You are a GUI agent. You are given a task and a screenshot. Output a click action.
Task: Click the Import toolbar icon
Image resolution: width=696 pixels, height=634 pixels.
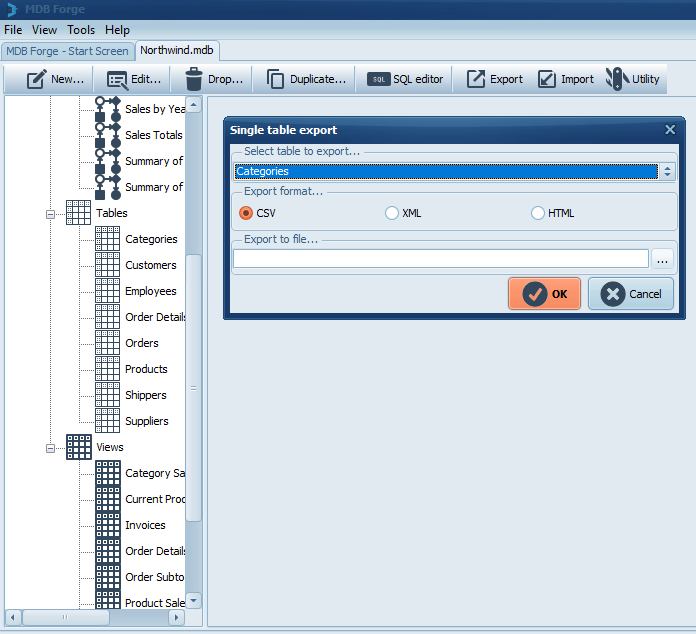(x=547, y=79)
